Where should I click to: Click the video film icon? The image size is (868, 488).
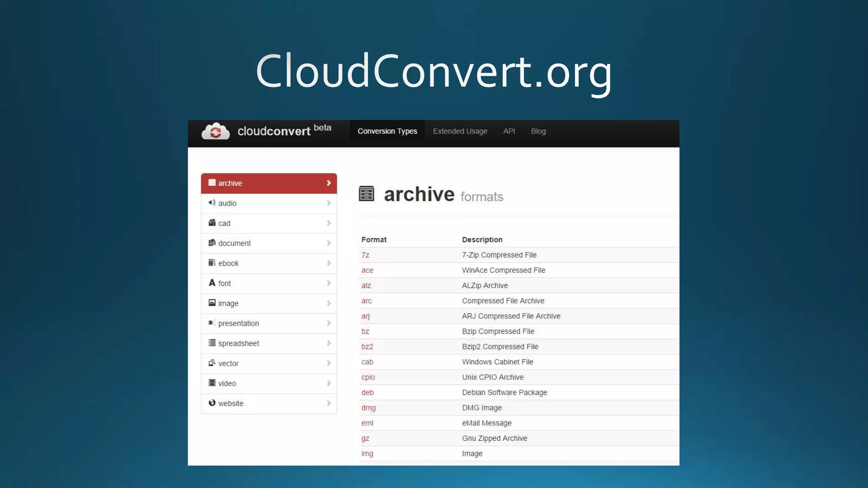coord(212,383)
